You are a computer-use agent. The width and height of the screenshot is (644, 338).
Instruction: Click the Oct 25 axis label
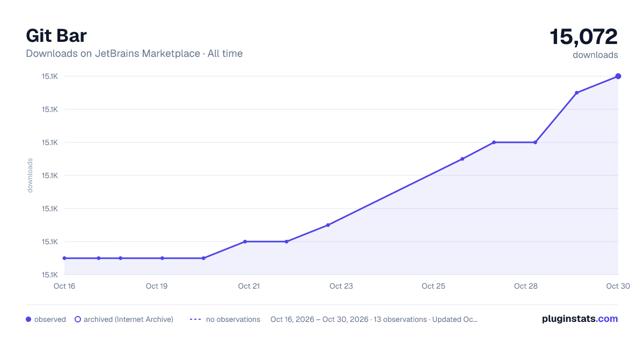(x=434, y=286)
